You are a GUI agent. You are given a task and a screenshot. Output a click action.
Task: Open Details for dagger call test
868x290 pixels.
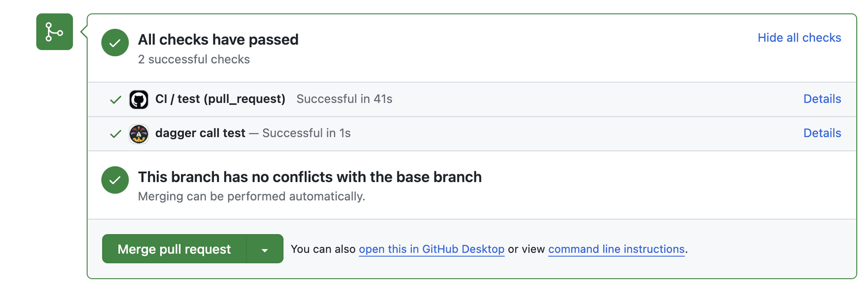tap(821, 133)
